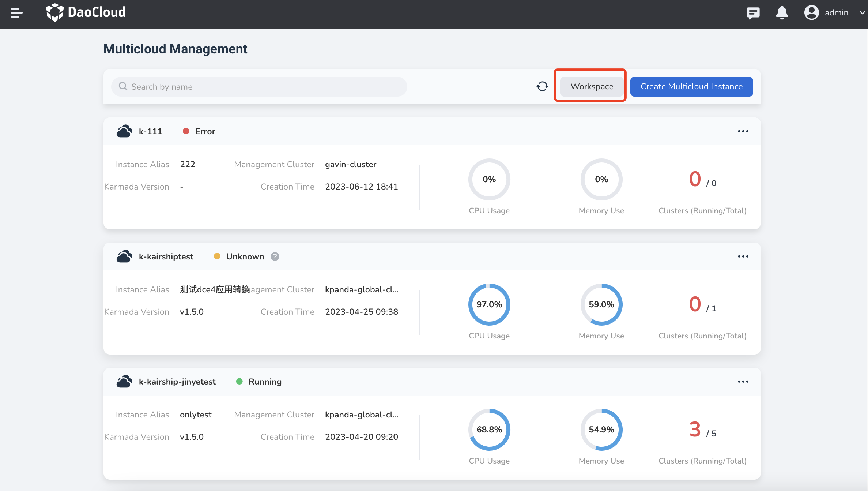Open the hamburger navigation menu
Image resolution: width=868 pixels, height=491 pixels.
(16, 13)
